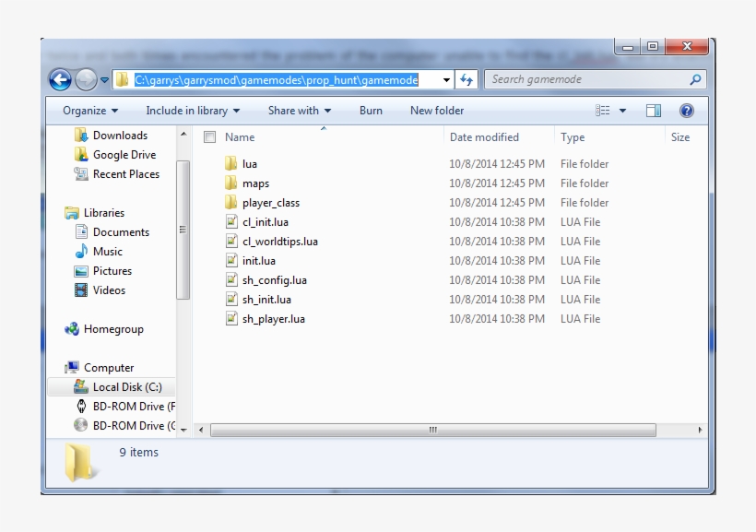The height and width of the screenshot is (532, 756).
Task: Click the Refresh button in address bar
Action: 465,79
